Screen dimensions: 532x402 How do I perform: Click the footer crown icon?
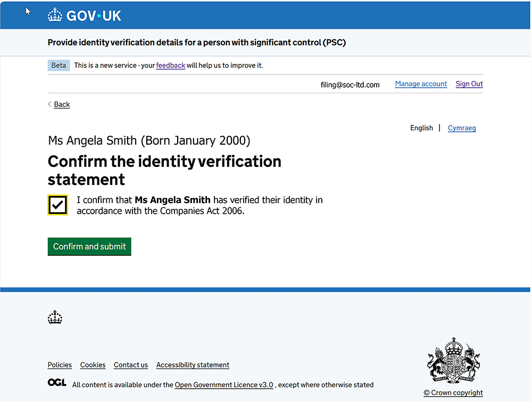pyautogui.click(x=55, y=317)
